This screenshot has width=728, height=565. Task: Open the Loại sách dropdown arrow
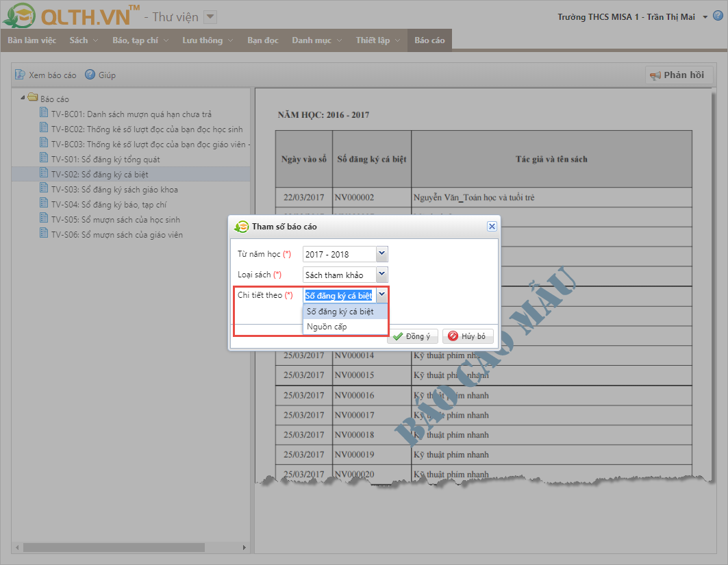coord(381,275)
